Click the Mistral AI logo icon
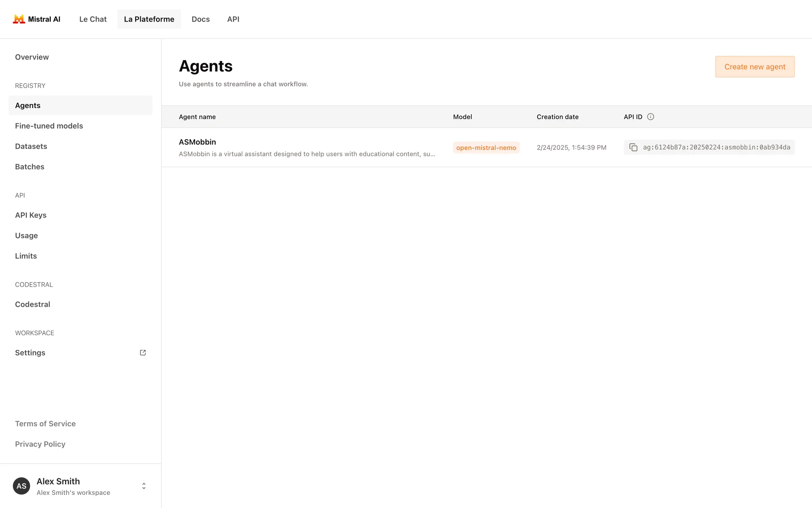 click(x=19, y=19)
